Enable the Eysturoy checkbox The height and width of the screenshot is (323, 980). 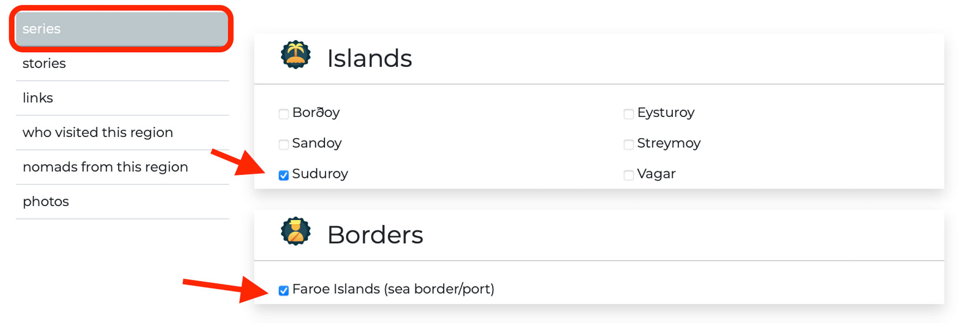pos(629,114)
